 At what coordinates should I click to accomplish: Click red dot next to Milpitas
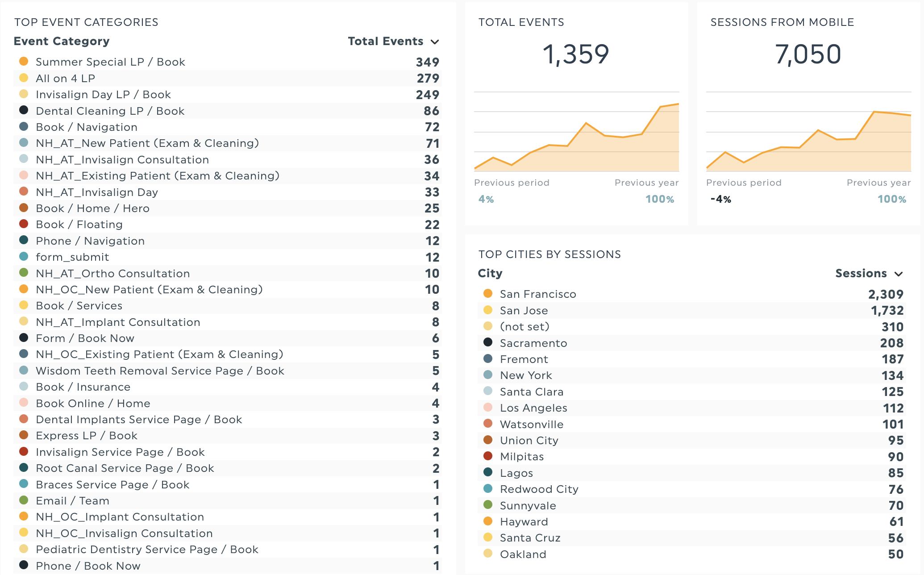(488, 456)
